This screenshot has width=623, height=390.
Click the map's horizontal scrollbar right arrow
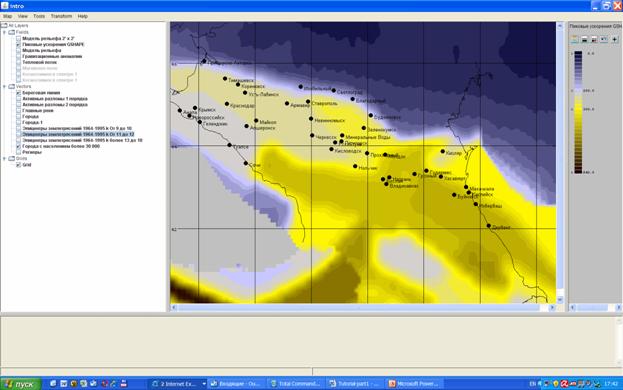click(552, 307)
